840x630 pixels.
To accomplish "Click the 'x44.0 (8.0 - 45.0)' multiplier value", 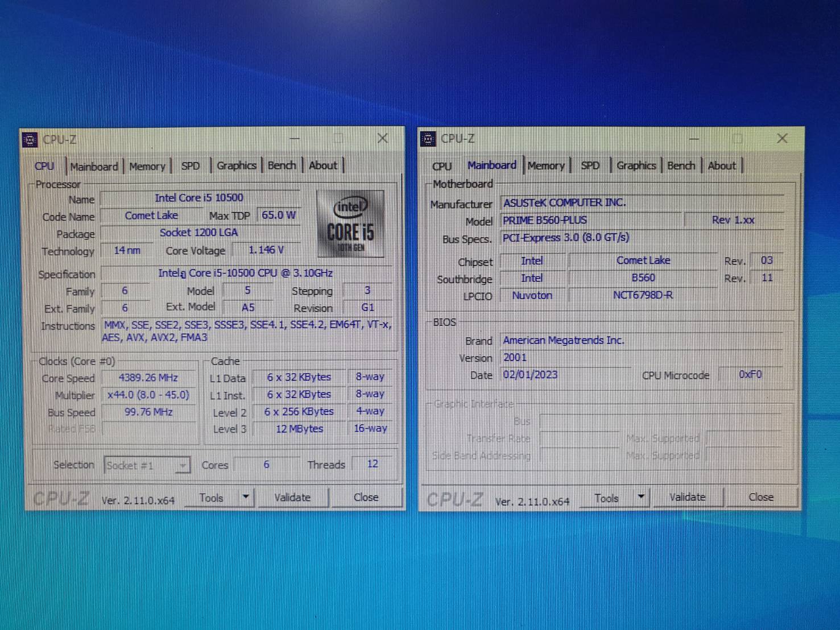I will [148, 395].
